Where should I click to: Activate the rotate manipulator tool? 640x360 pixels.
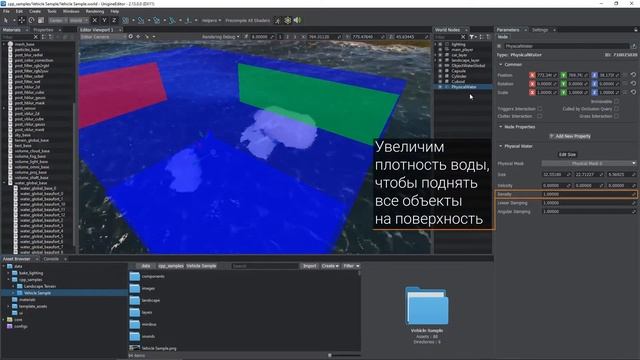(31, 20)
